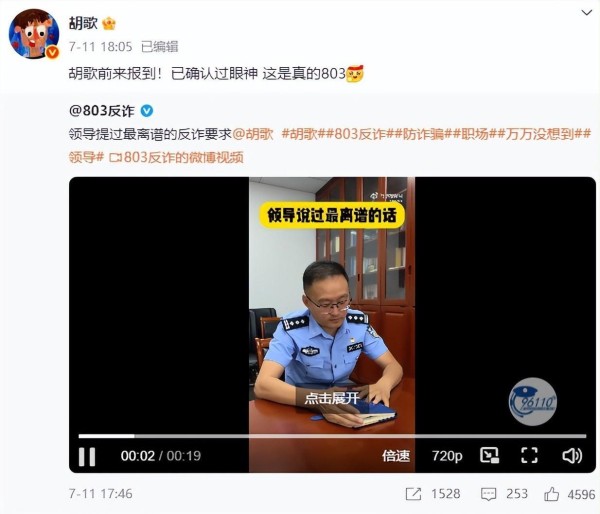Enter fullscreen mode for the video
Image resolution: width=600 pixels, height=514 pixels.
coord(530,455)
